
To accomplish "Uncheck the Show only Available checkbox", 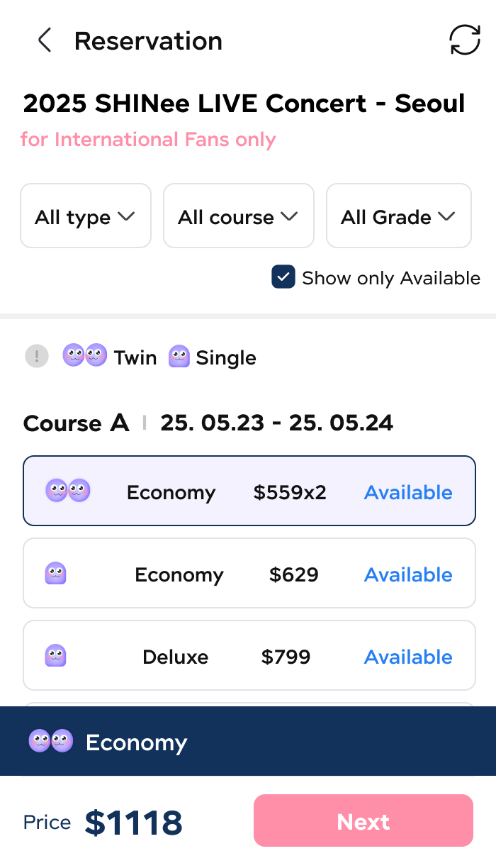I will point(283,277).
